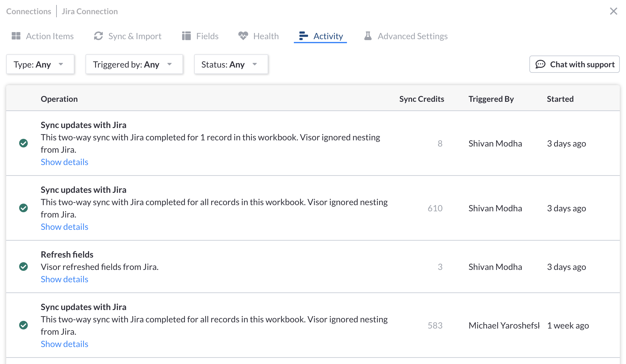Image resolution: width=626 pixels, height=364 pixels.
Task: Click the green check icon for 8-credit sync
Action: (23, 143)
